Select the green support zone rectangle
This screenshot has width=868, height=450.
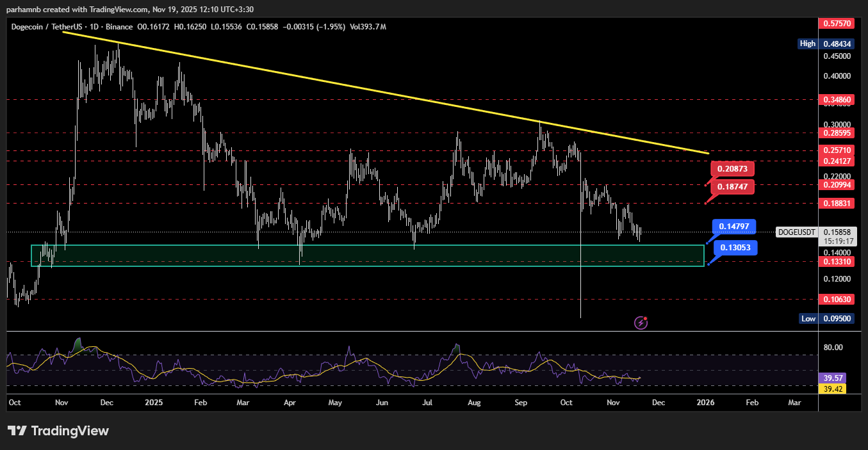(x=367, y=255)
